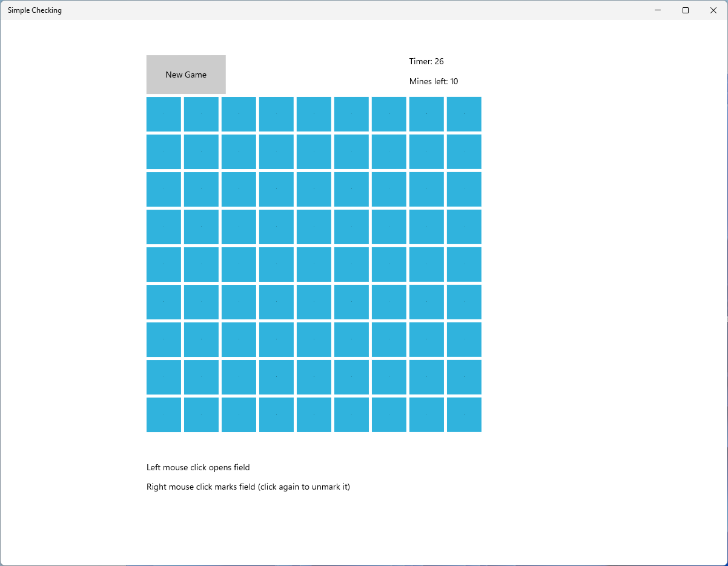Open the cell in row 8, column 2
This screenshot has height=566, width=728.
click(201, 377)
